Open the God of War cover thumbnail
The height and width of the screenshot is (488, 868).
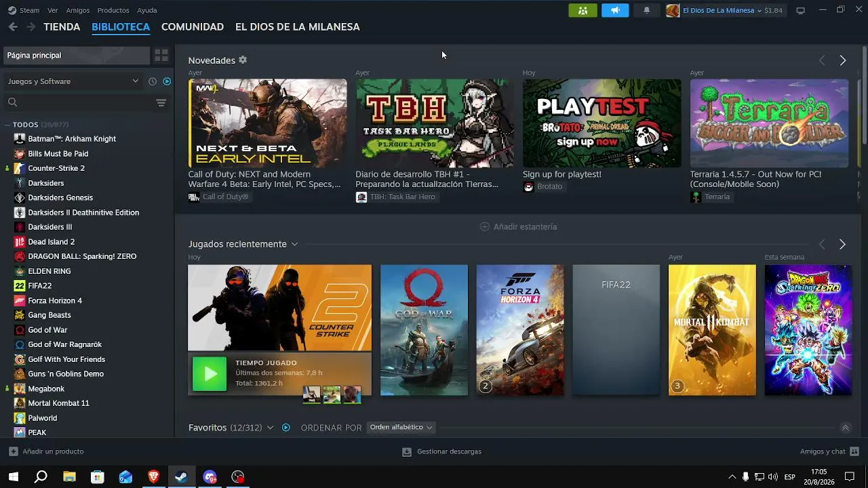pyautogui.click(x=424, y=330)
